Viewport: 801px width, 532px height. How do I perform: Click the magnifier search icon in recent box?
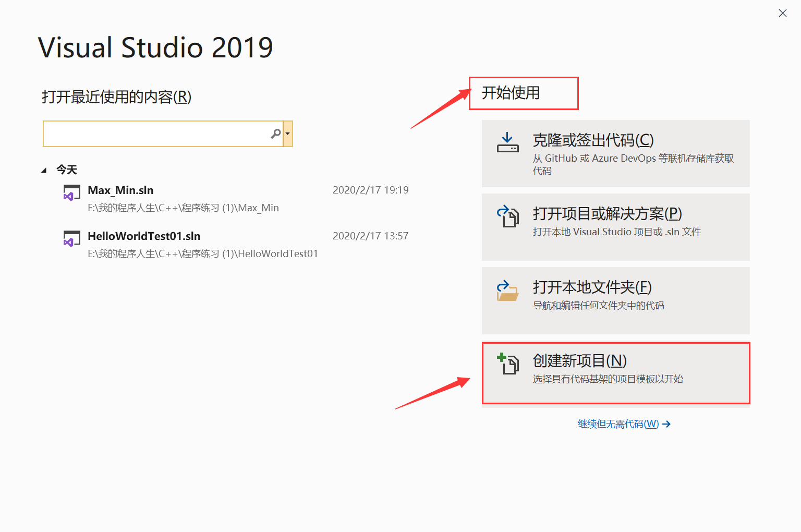pos(276,134)
